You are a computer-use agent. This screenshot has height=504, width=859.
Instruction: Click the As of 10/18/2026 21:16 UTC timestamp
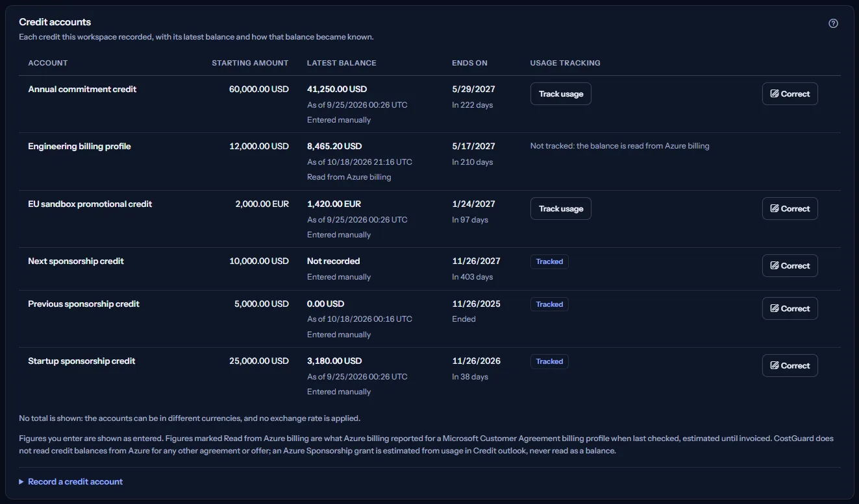(360, 162)
